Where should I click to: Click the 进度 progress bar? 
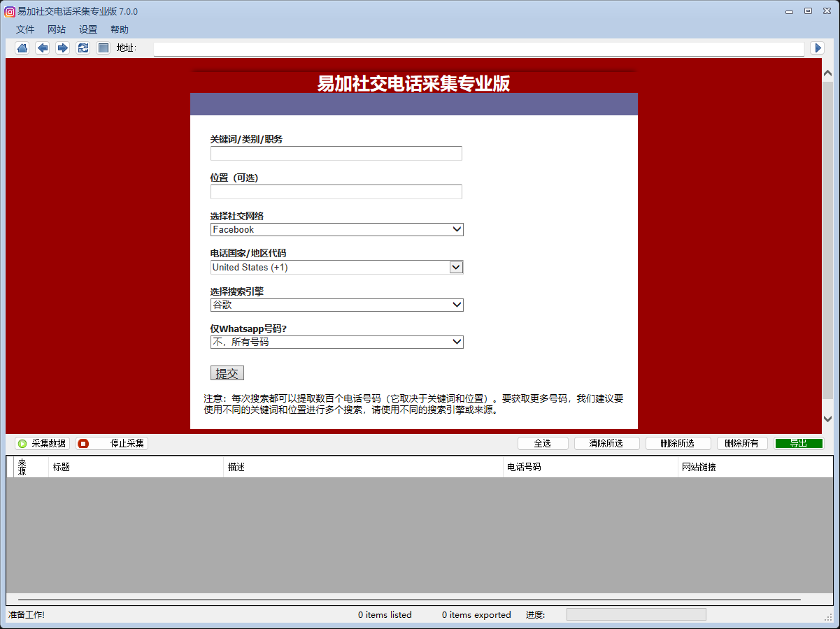pyautogui.click(x=636, y=614)
